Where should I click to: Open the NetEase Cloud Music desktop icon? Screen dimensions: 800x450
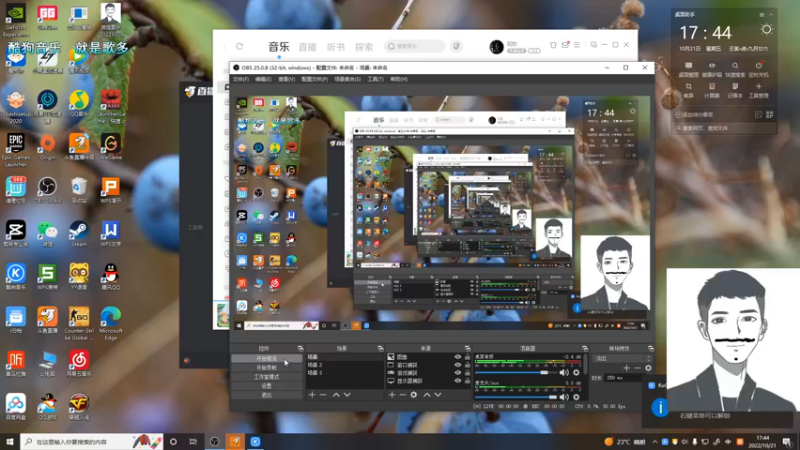(x=79, y=363)
